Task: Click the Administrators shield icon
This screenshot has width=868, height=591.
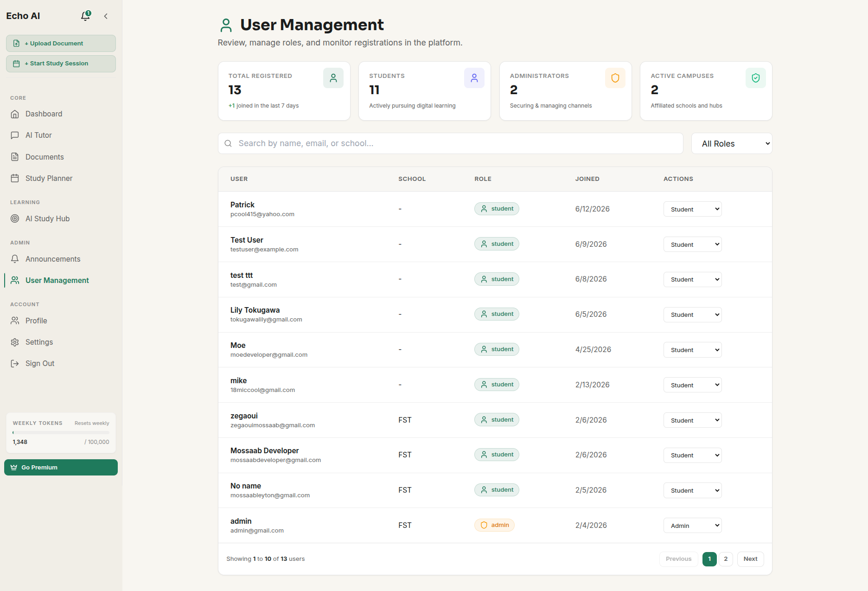Action: [x=615, y=78]
